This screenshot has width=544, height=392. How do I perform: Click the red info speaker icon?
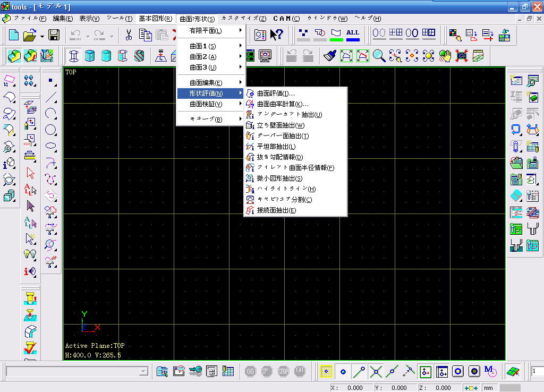coord(30,271)
